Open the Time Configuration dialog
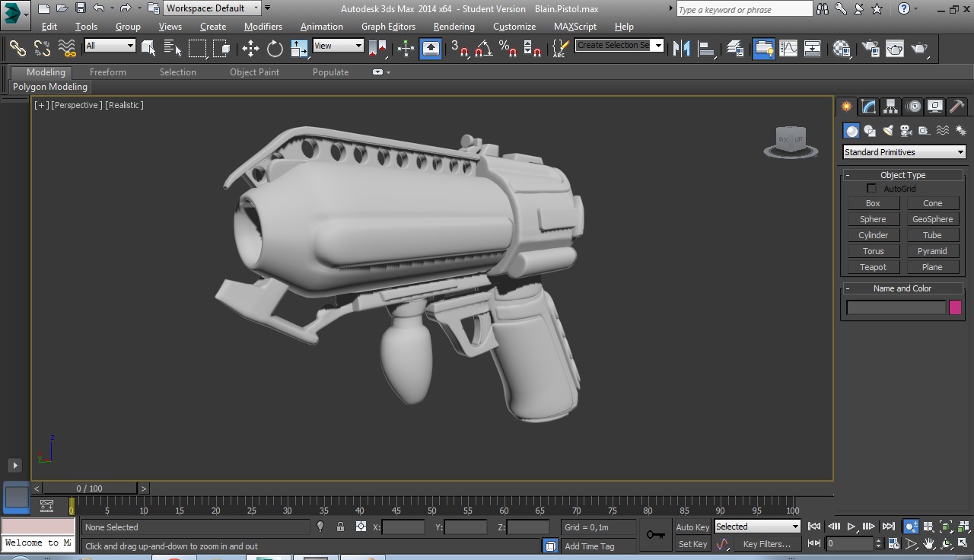 click(x=894, y=543)
